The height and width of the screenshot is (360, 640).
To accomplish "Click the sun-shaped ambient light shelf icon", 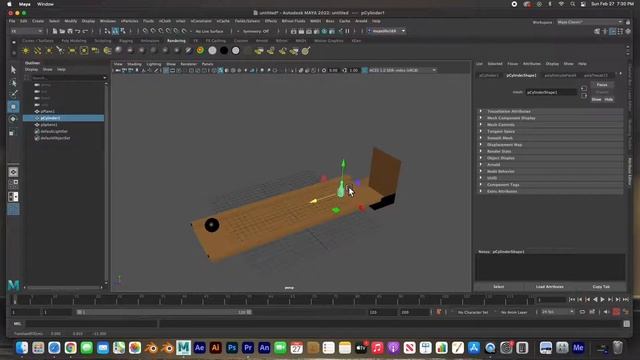I will [x=26, y=51].
